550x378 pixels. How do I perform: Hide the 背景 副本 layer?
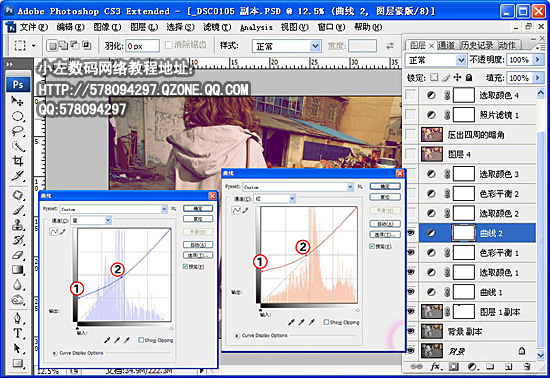tap(410, 331)
